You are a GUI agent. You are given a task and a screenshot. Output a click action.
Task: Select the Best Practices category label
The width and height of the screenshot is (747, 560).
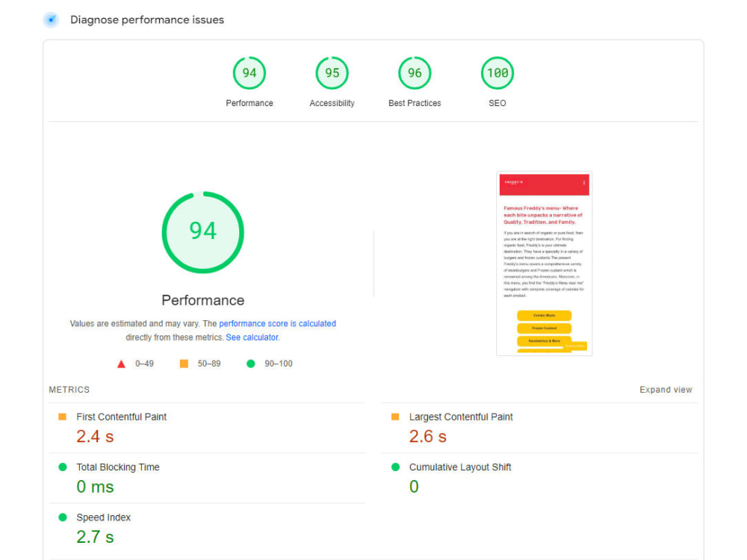(x=415, y=103)
